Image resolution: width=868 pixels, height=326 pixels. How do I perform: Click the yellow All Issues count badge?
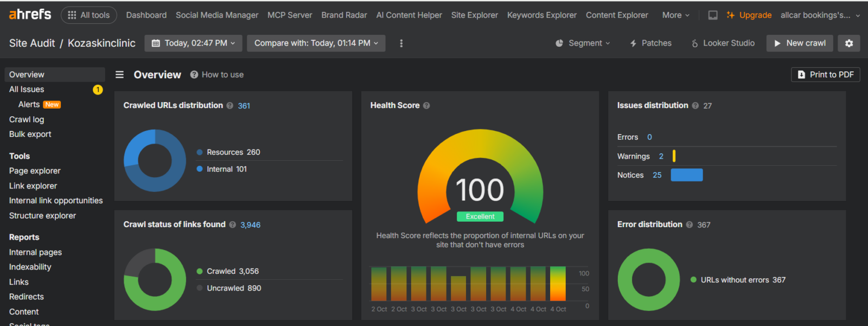tap(98, 90)
